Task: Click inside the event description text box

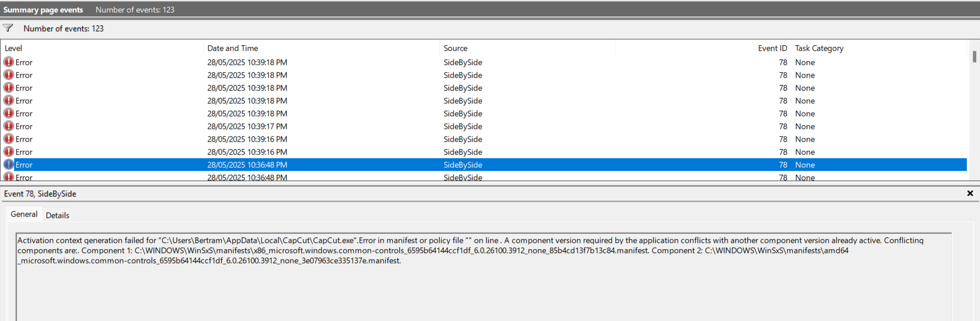Action: (484, 277)
